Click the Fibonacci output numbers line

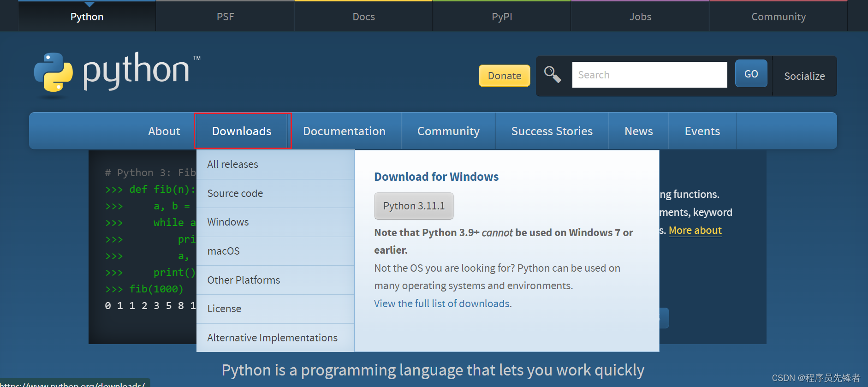coord(150,305)
